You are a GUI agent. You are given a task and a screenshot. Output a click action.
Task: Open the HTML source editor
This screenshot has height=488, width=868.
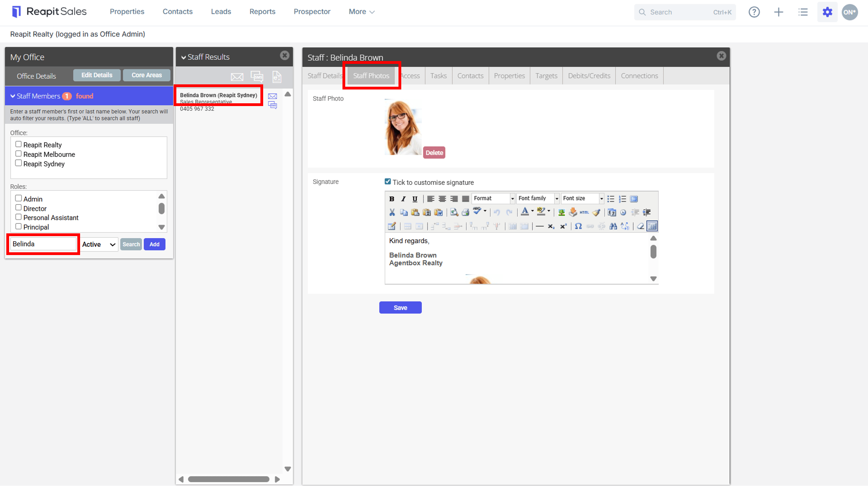point(584,212)
